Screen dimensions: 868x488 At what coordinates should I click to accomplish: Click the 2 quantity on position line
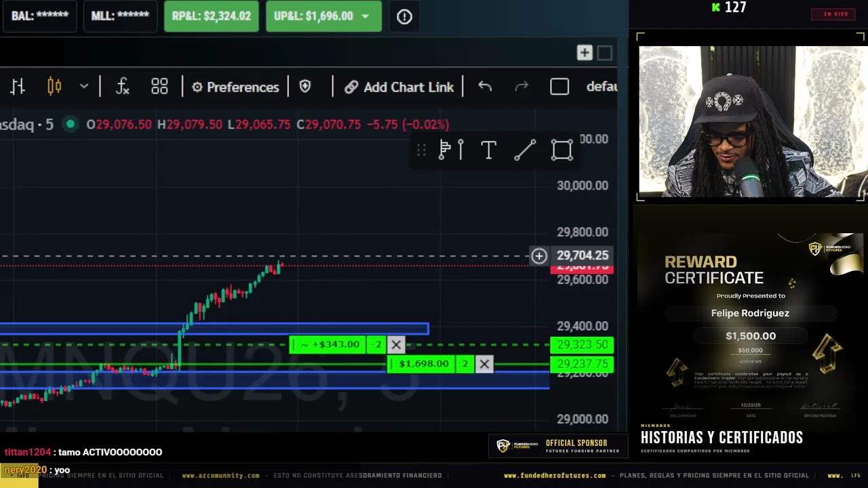(x=465, y=365)
